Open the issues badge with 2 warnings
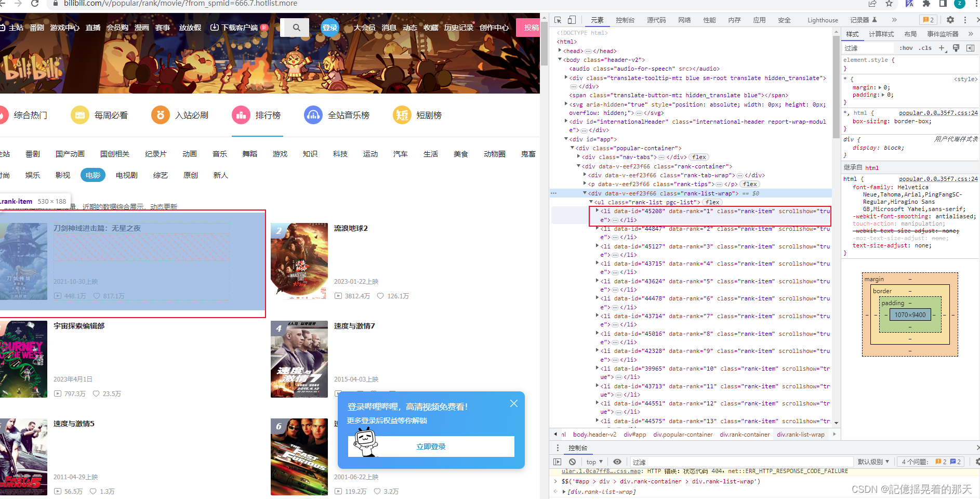This screenshot has height=499, width=980. coord(928,20)
